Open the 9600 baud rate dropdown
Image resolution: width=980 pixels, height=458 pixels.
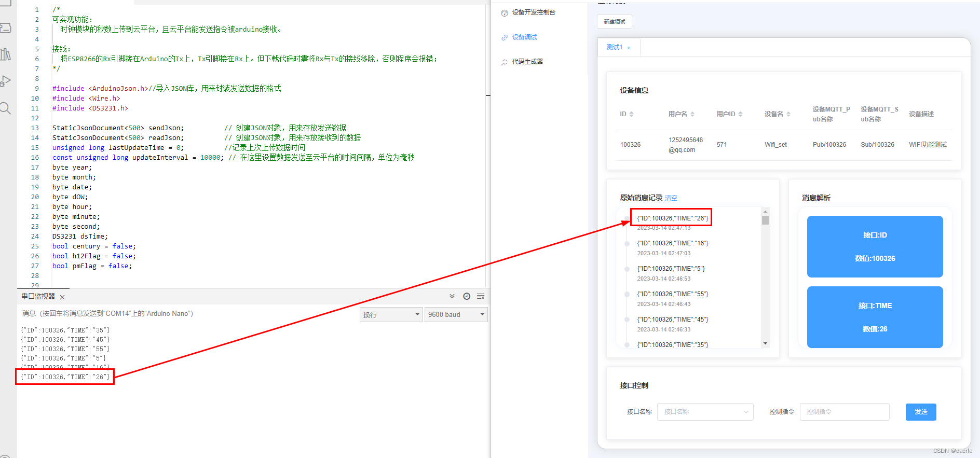point(456,314)
